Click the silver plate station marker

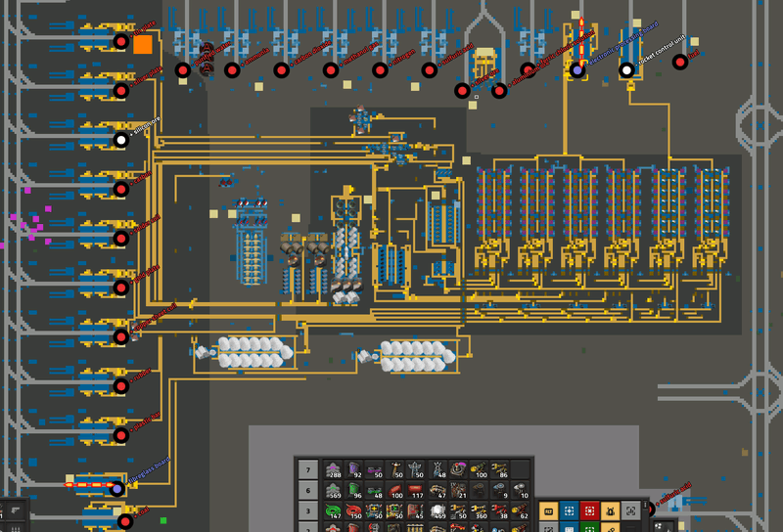[120, 91]
